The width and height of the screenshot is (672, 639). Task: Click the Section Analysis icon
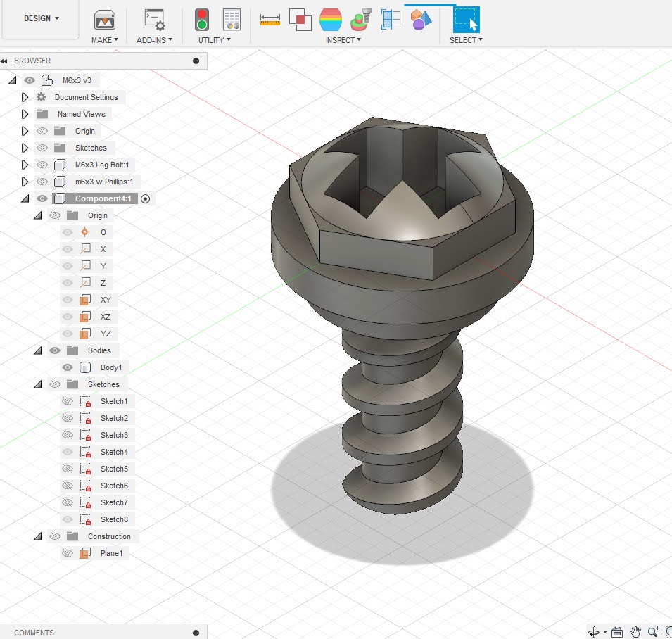391,20
